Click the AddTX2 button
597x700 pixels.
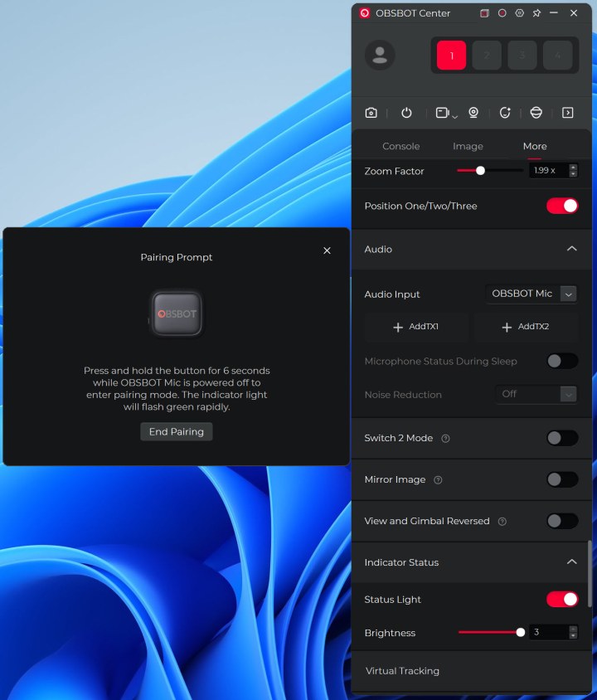point(526,327)
